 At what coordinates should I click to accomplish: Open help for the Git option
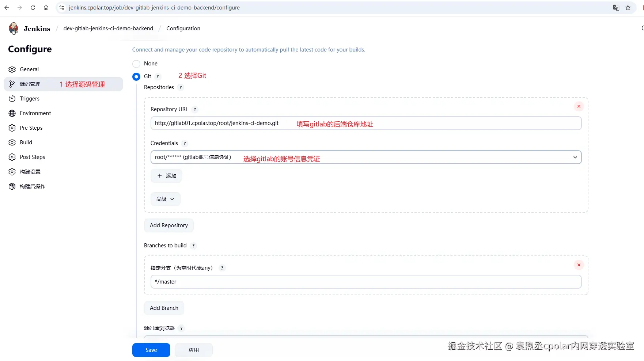point(158,77)
